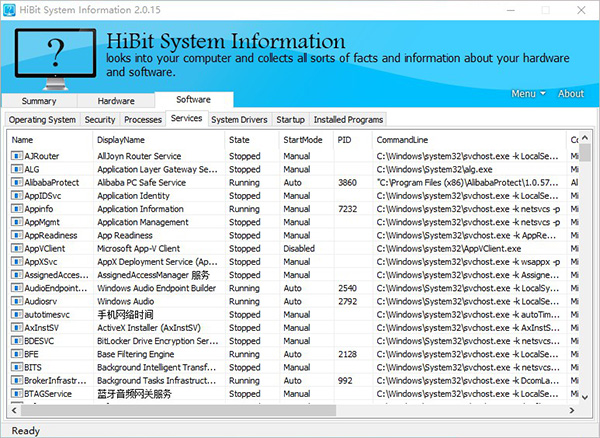Image resolution: width=600 pixels, height=438 pixels.
Task: Click the horizontal scrollbar left arrow
Action: pyautogui.click(x=14, y=410)
